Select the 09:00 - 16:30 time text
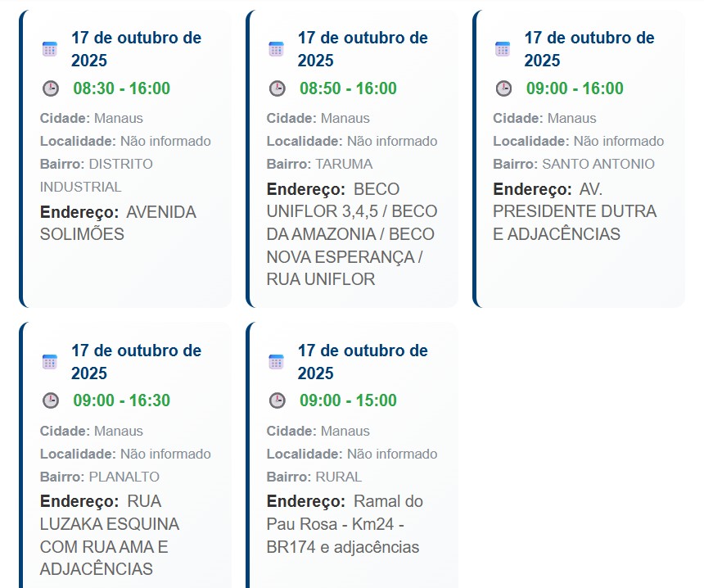The image size is (704, 588). 121,401
